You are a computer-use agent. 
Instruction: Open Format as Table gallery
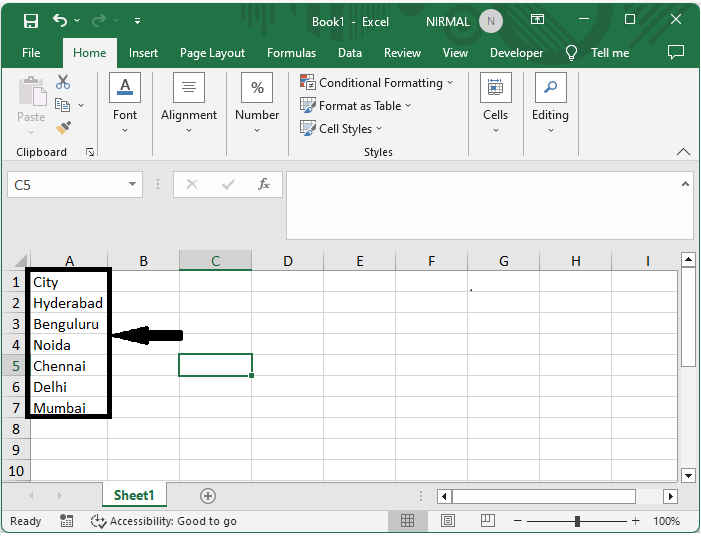pos(355,106)
